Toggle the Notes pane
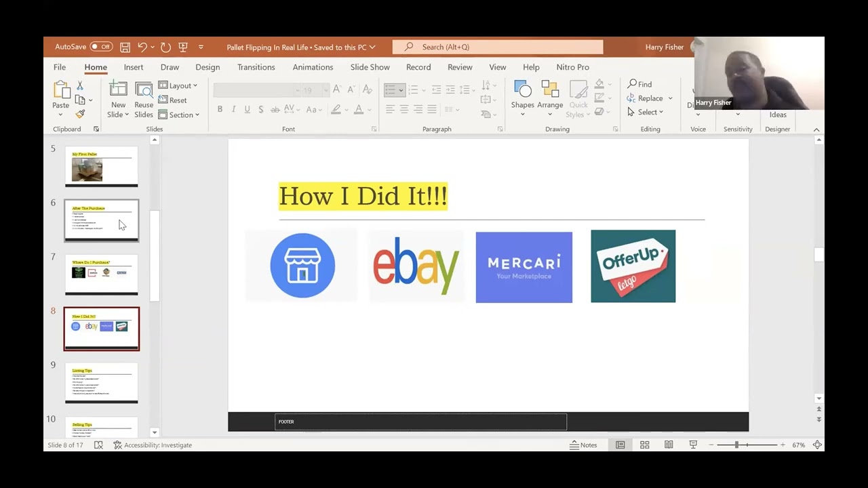The image size is (868, 488). coord(583,445)
